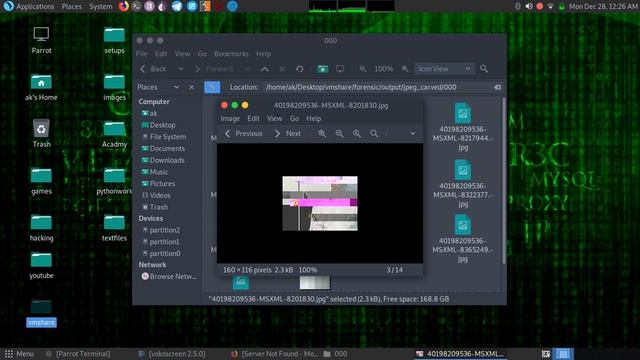Zoom out icons in file manager toolbar
The height and width of the screenshot is (360, 640).
click(362, 69)
